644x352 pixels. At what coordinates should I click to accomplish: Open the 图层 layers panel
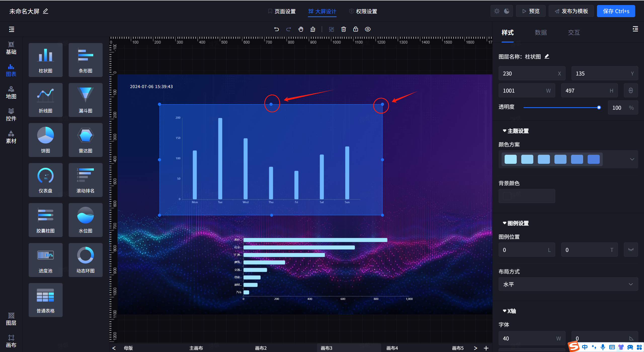[11, 319]
